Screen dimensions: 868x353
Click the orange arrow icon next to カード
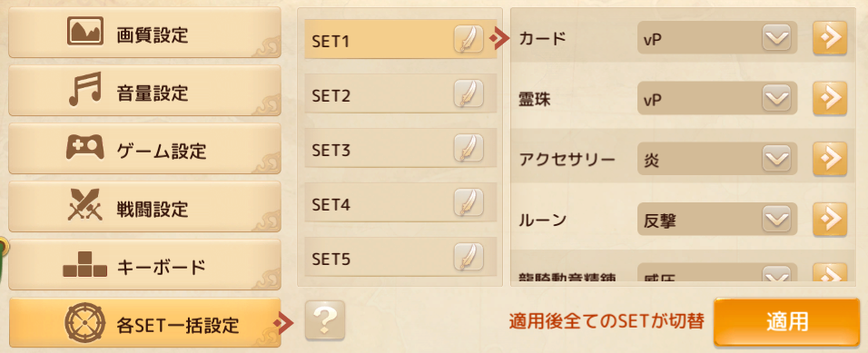click(x=830, y=37)
